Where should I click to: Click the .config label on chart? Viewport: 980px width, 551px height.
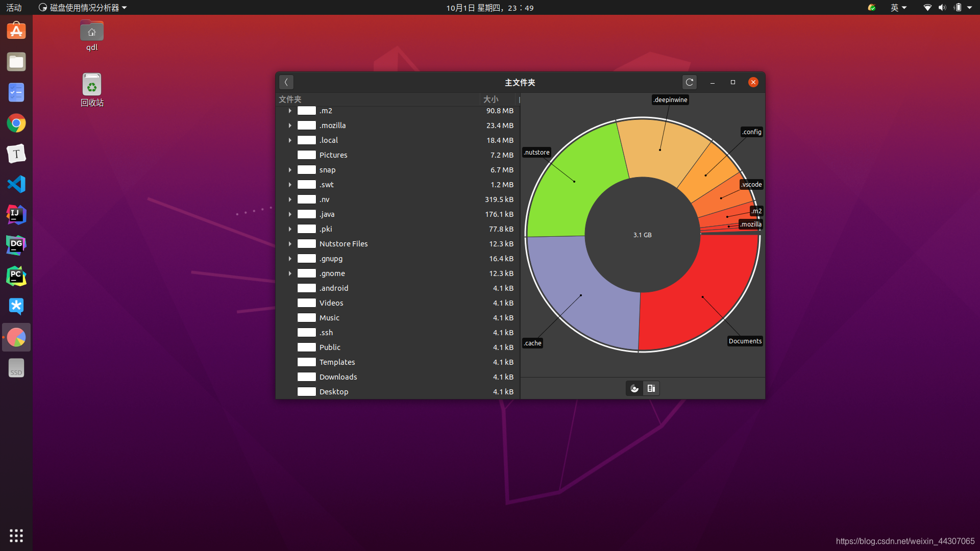pyautogui.click(x=751, y=132)
